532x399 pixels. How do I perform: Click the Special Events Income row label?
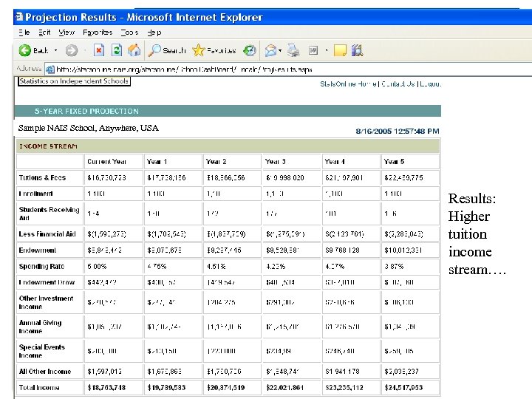tap(41, 351)
